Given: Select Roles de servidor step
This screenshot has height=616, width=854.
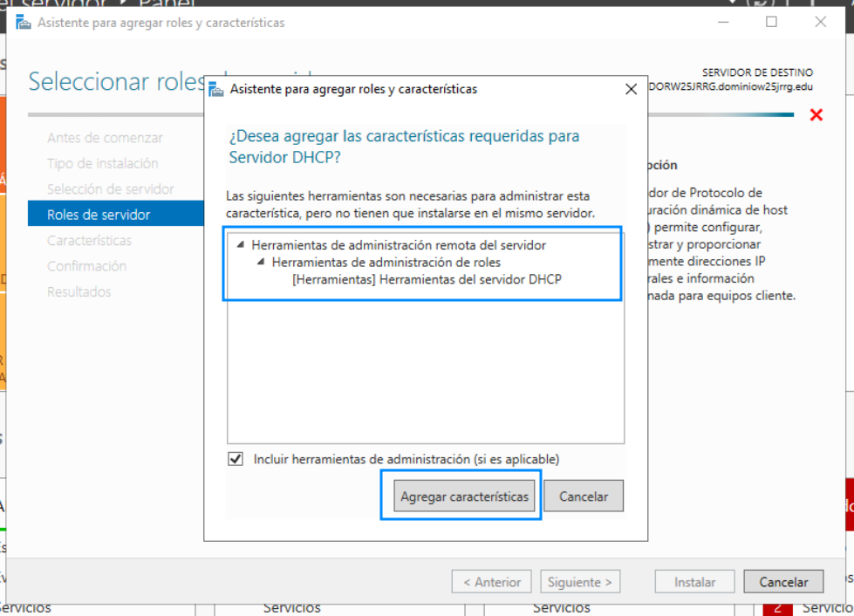Looking at the screenshot, I should pos(116,214).
